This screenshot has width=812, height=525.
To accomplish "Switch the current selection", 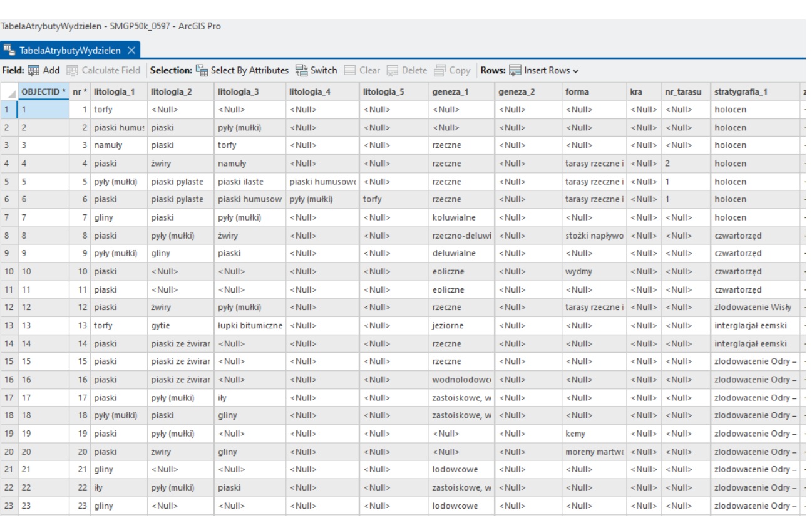I will (x=316, y=71).
